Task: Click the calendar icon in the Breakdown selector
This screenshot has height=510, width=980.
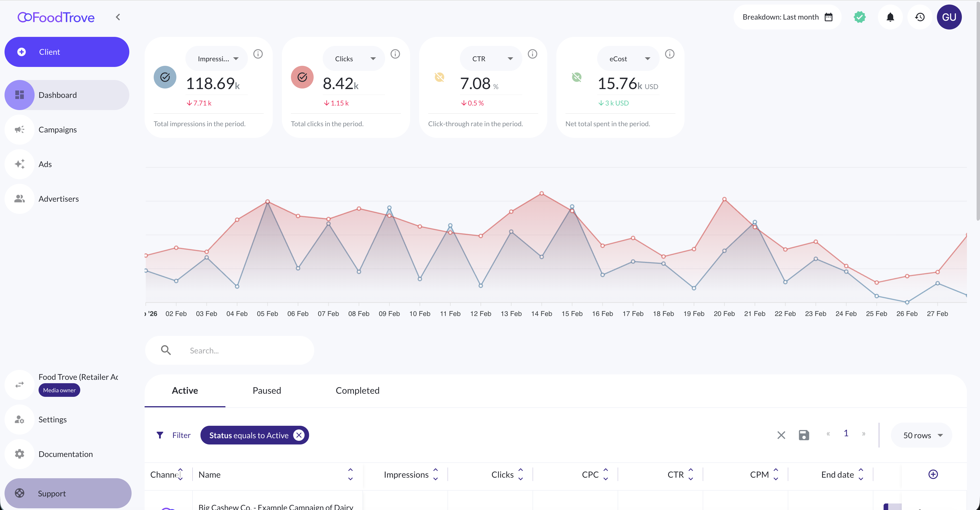Action: [x=829, y=17]
